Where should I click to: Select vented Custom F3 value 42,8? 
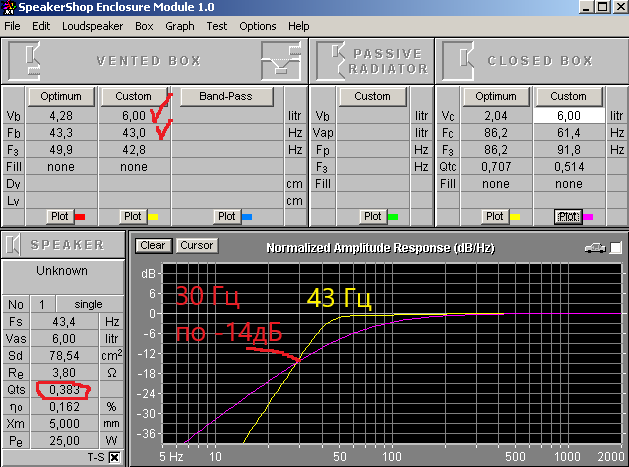coord(134,150)
